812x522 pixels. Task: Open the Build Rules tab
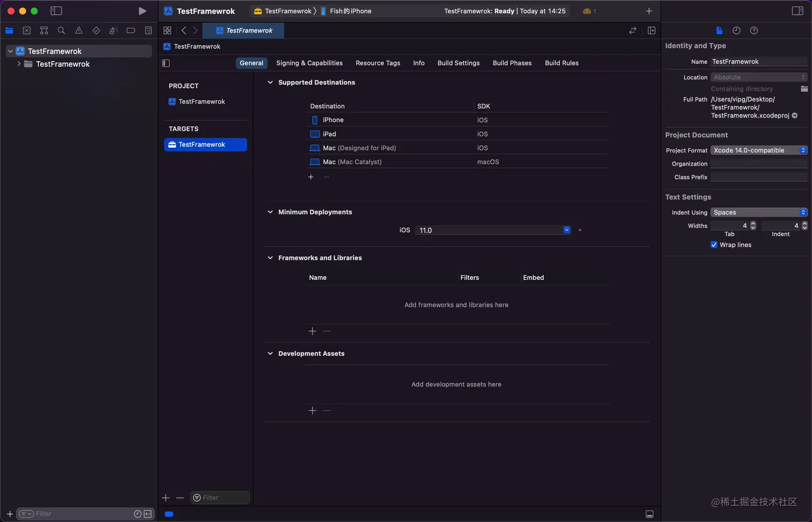pos(562,63)
